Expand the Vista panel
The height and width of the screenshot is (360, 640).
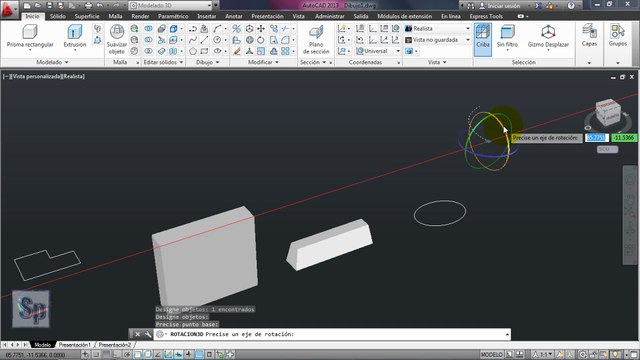[437, 62]
